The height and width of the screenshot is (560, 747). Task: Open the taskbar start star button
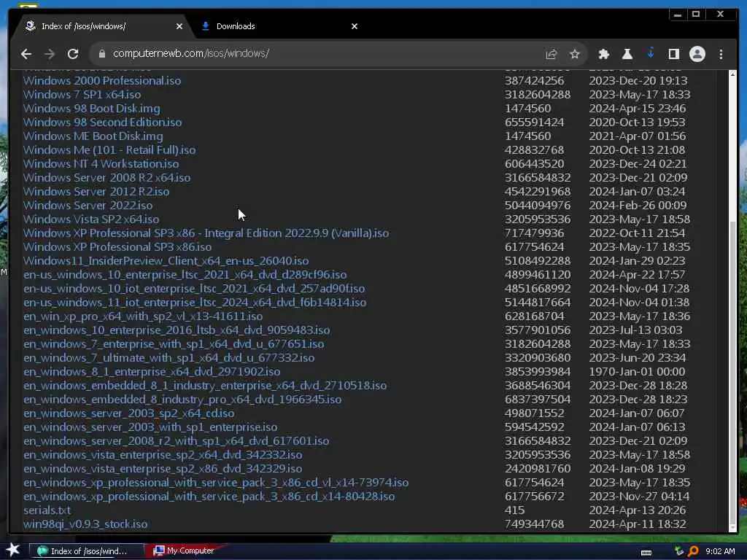point(13,550)
